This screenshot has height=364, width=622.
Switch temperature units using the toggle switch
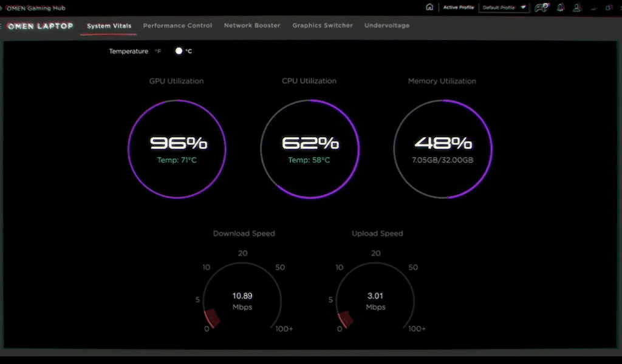click(x=179, y=51)
